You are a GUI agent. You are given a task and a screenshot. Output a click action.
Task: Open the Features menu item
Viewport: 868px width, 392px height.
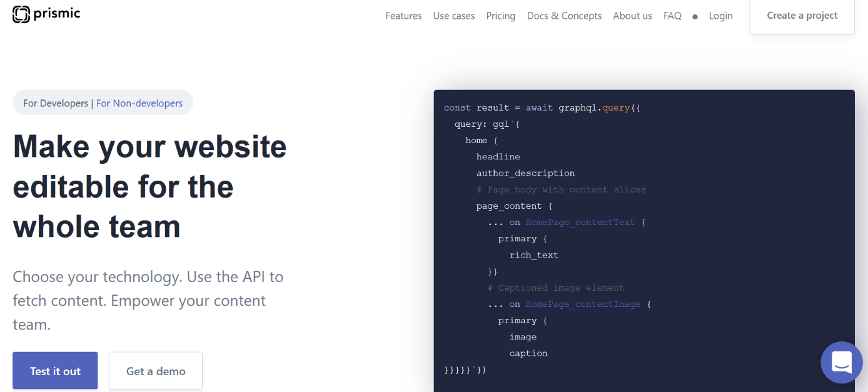(x=403, y=16)
